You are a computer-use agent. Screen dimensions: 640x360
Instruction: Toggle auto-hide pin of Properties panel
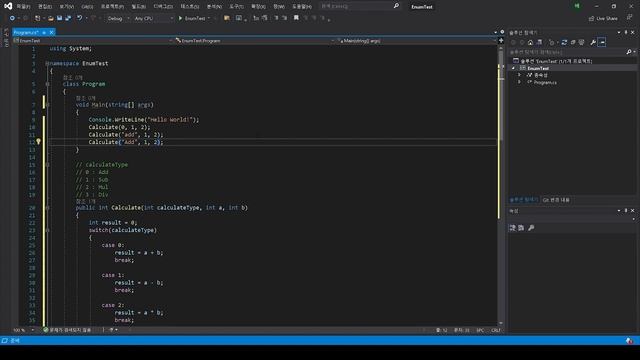pos(626,211)
